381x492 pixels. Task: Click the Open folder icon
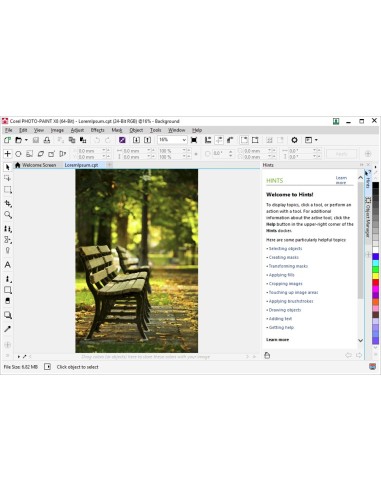pos(19,140)
